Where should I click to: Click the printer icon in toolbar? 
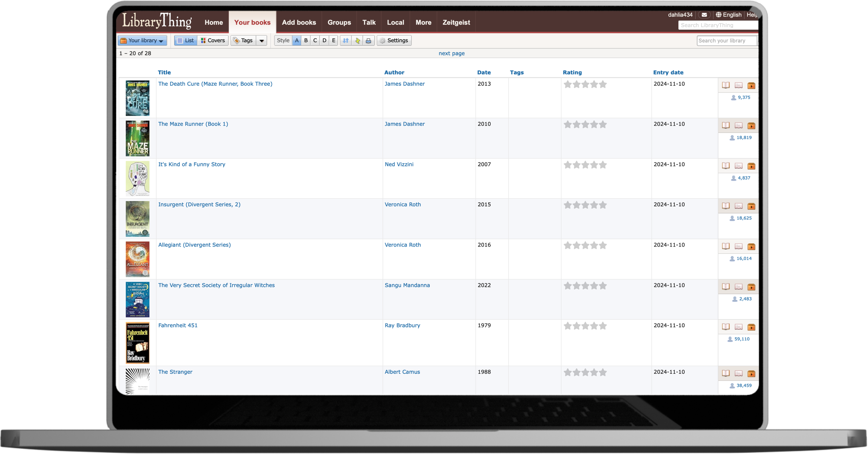tap(368, 41)
